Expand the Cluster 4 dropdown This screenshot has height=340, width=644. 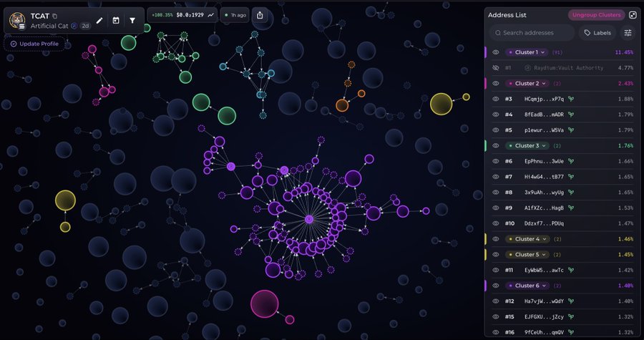(x=545, y=239)
